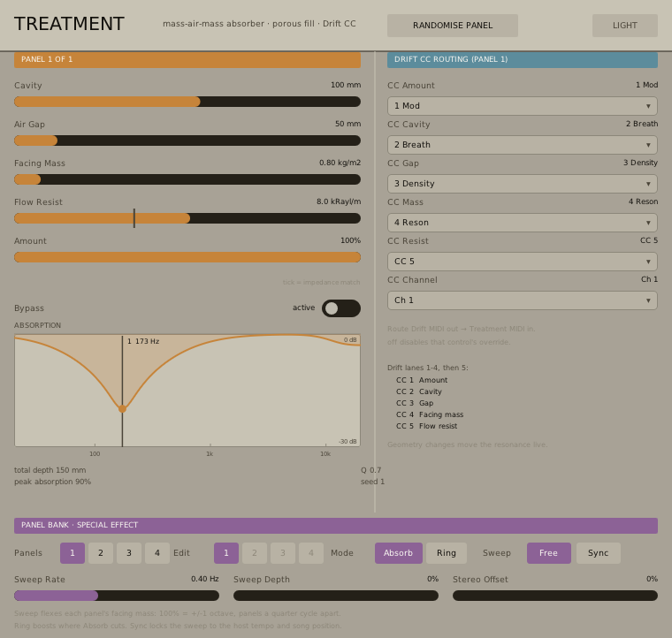Set Panels count to 4

click(x=157, y=553)
